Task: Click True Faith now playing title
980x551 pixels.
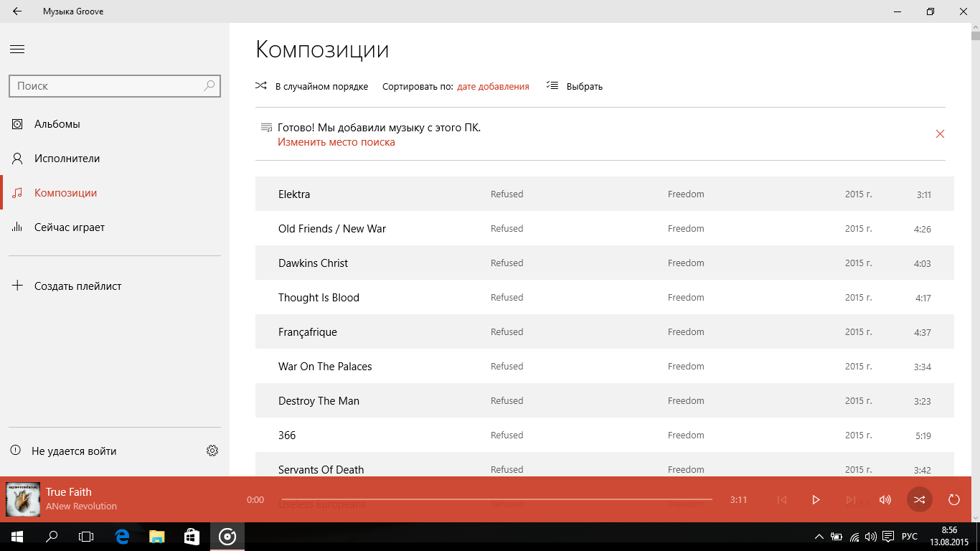Action: point(69,492)
